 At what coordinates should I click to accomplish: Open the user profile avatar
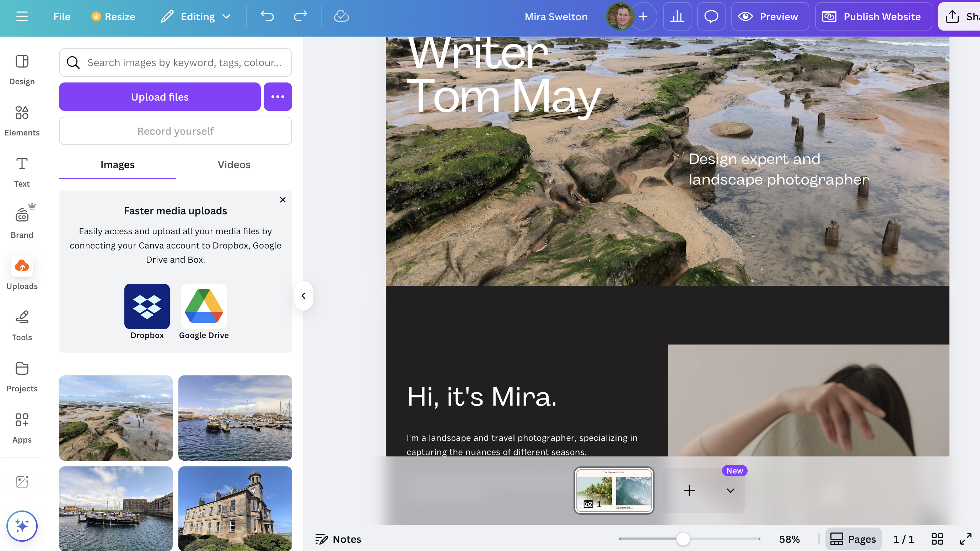point(620,16)
